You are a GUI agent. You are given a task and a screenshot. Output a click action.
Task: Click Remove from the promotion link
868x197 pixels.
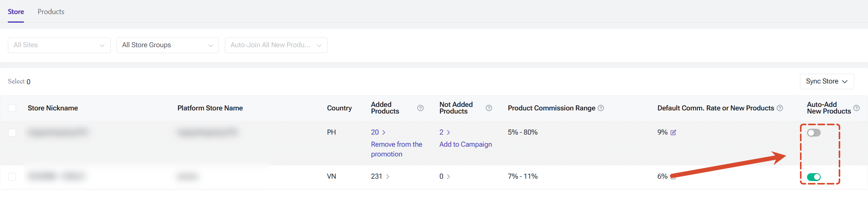(396, 149)
